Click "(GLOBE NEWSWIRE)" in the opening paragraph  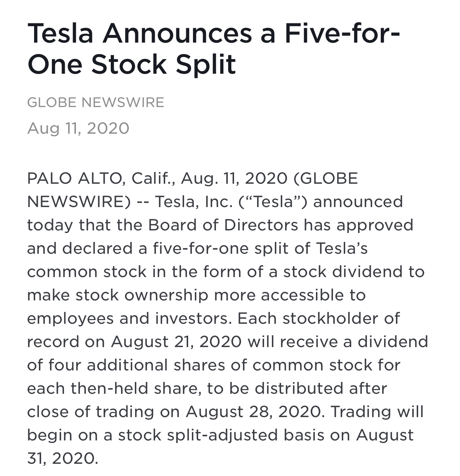point(193,190)
